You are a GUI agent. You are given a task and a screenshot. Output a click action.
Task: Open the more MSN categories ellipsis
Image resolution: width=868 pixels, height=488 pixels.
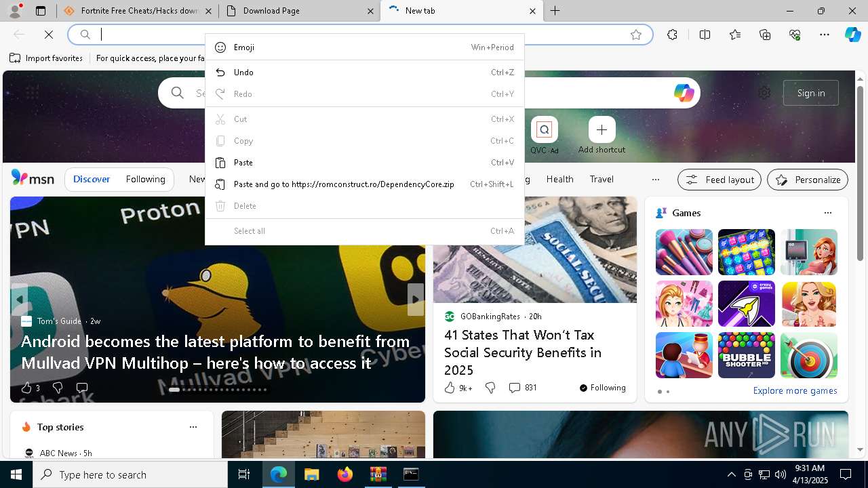point(655,180)
